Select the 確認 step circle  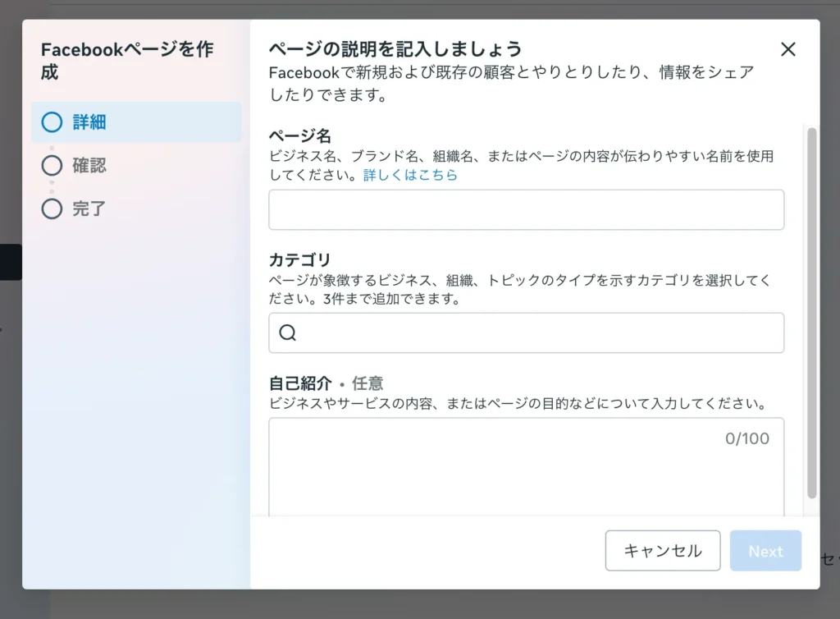(52, 166)
